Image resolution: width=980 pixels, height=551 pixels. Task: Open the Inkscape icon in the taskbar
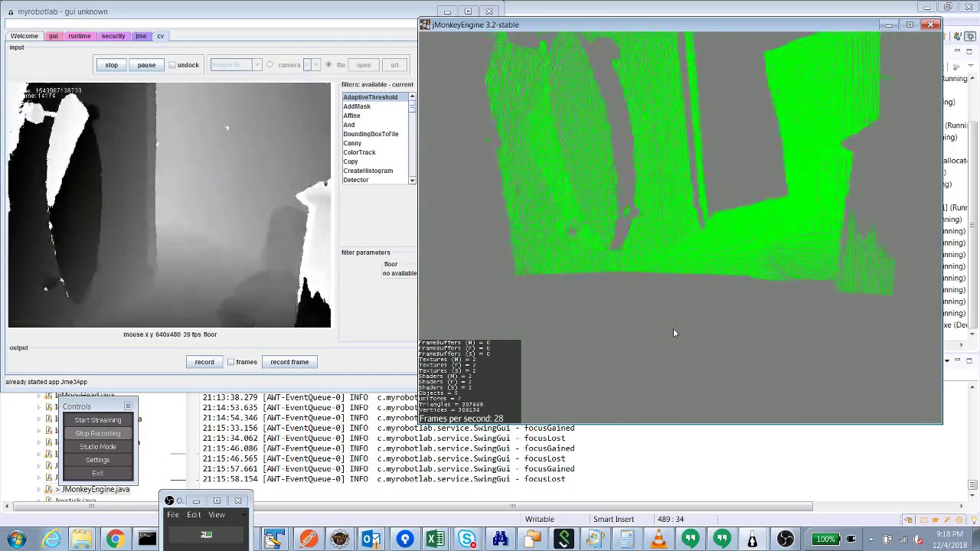pyautogui.click(x=753, y=540)
